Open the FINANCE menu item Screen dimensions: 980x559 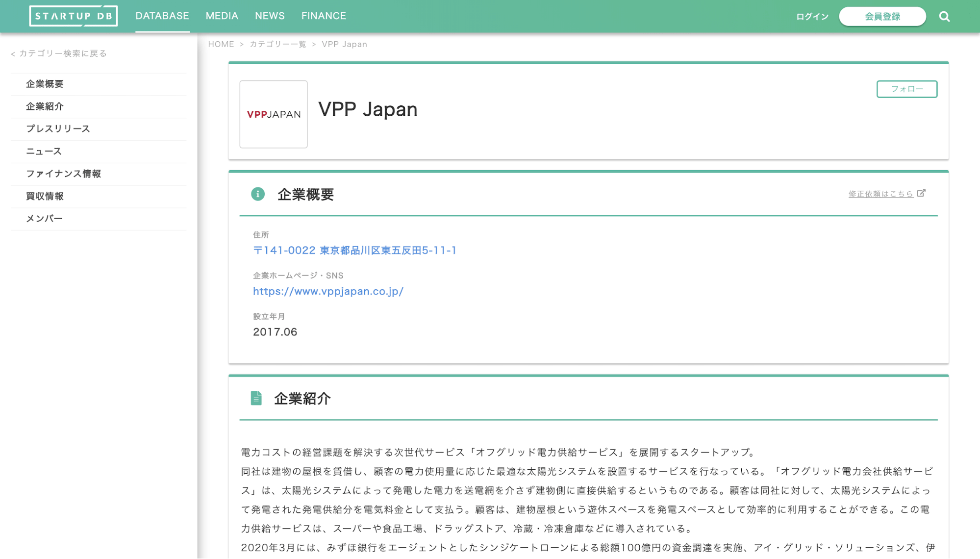pos(323,15)
